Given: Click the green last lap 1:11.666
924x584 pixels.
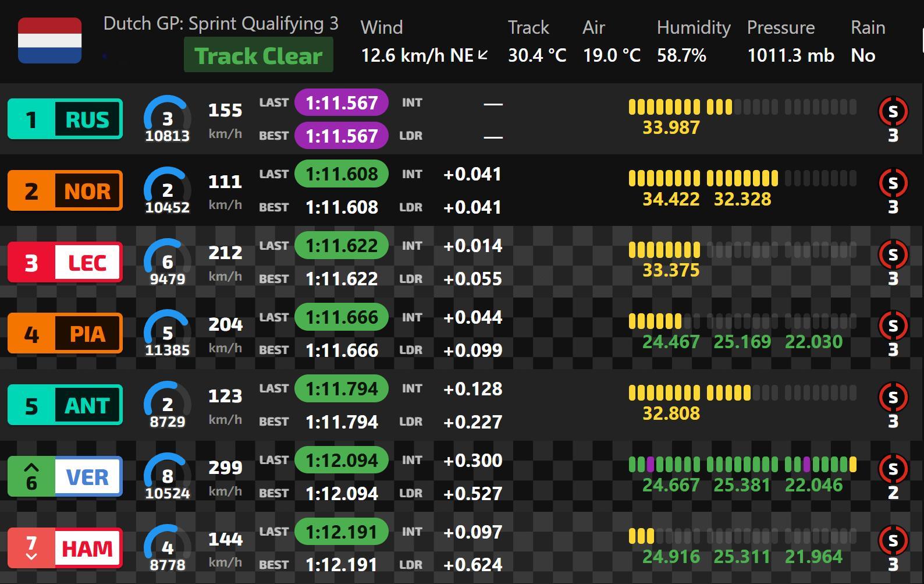Looking at the screenshot, I should (x=342, y=317).
